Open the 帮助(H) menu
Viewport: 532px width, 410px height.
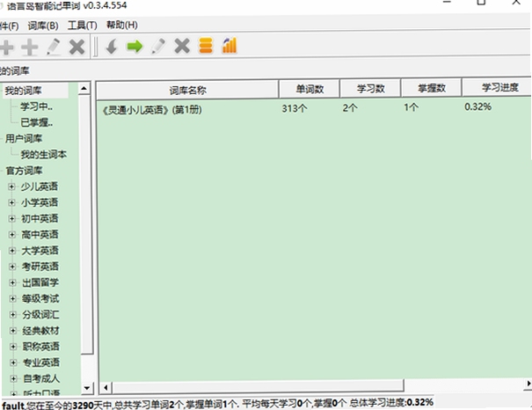[122, 25]
